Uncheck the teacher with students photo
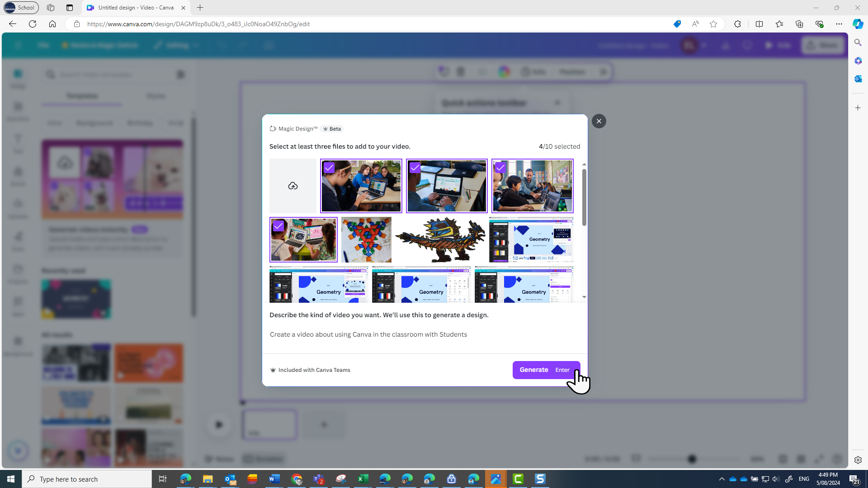868x488 pixels. (500, 168)
